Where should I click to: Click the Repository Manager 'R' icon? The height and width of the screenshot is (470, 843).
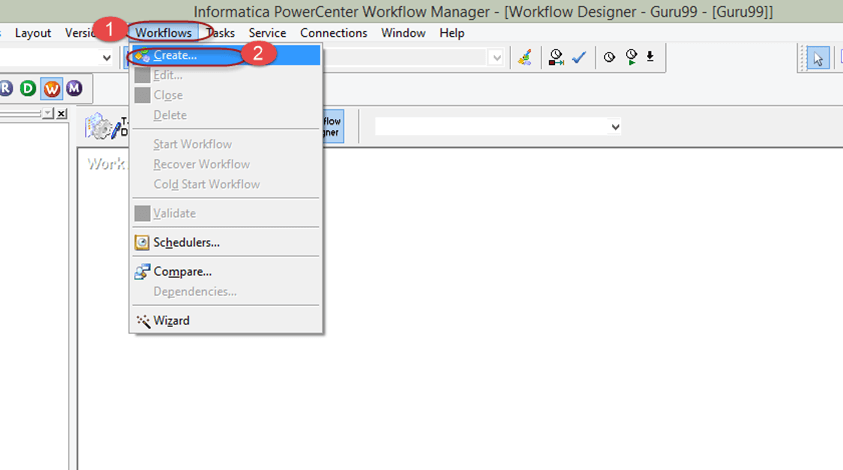[x=6, y=88]
